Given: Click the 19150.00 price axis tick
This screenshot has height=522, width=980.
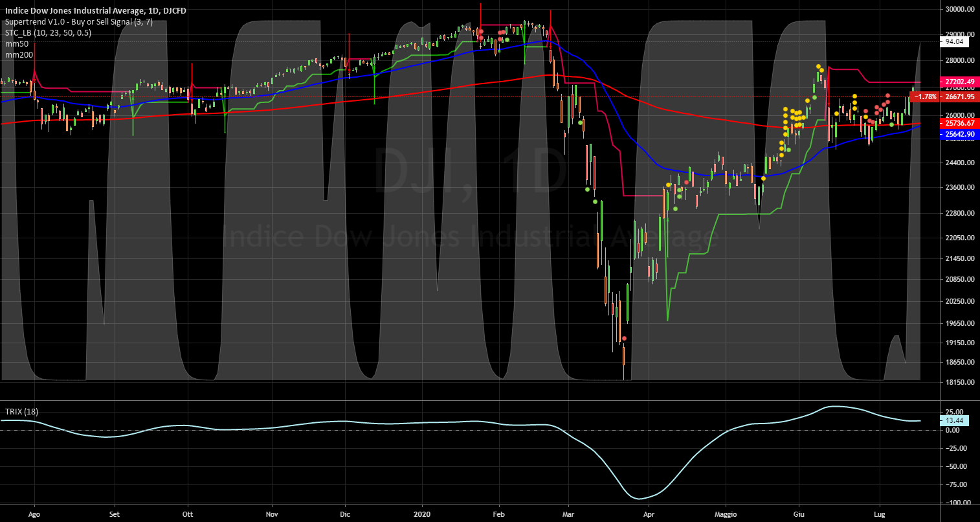Looking at the screenshot, I should coord(959,343).
